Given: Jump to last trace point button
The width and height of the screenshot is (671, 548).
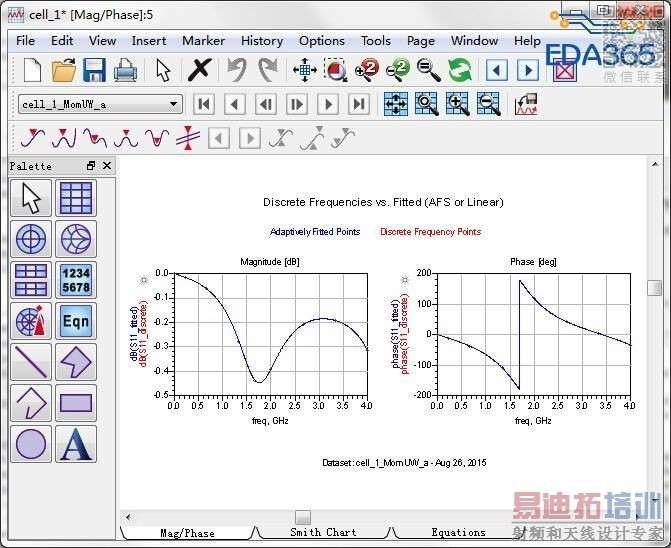Looking at the screenshot, I should pyautogui.click(x=359, y=104).
